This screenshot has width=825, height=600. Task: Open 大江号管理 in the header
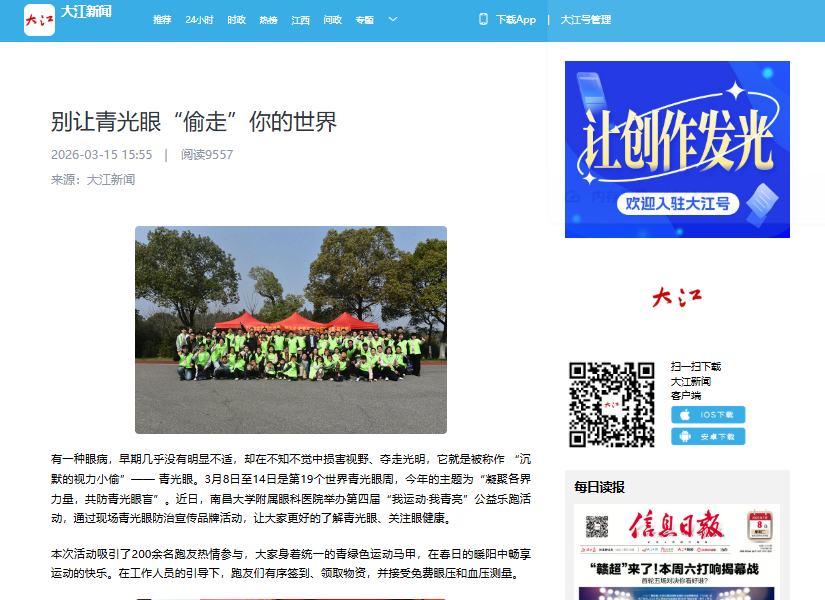[x=586, y=20]
